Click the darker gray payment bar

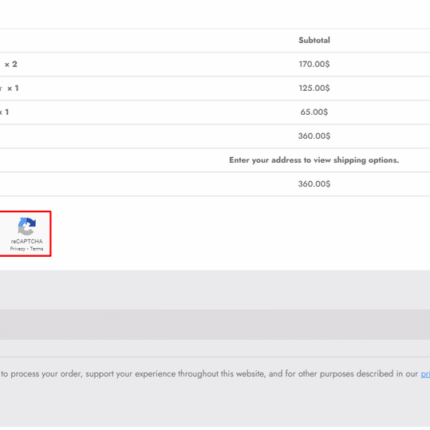pos(215,324)
